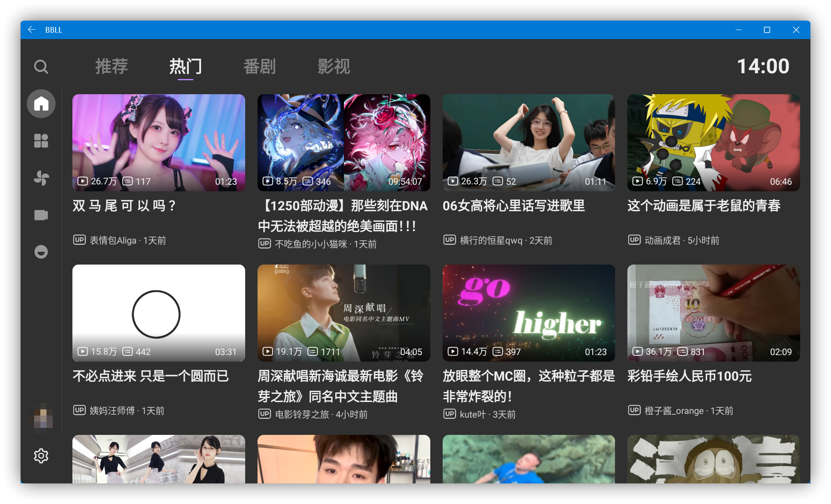This screenshot has width=831, height=504.
Task: Open the live camera icon in sidebar
Action: (x=41, y=215)
